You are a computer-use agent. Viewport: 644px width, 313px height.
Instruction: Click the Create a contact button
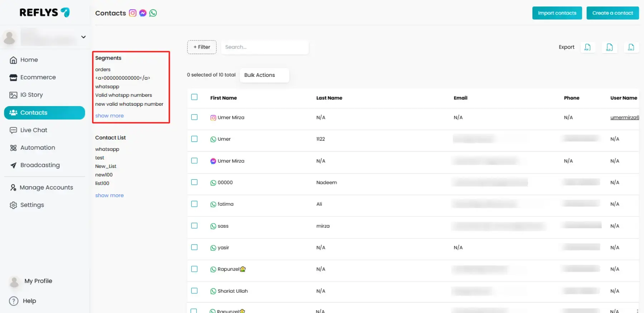tap(613, 13)
